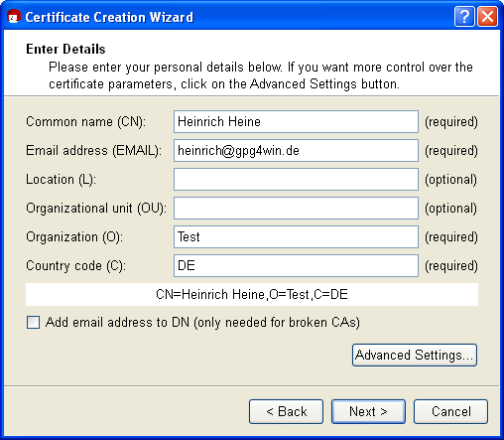Enable Add email address to DN checkbox
The height and width of the screenshot is (440, 504).
click(33, 322)
